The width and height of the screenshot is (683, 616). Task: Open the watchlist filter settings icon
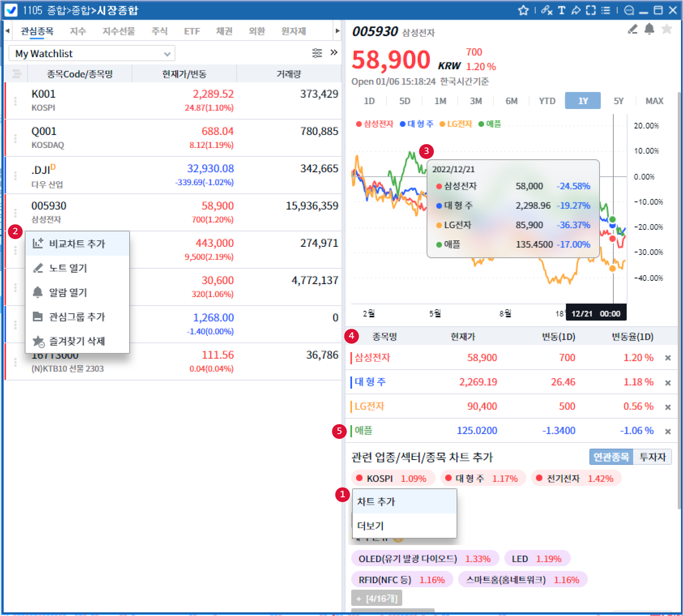coord(317,53)
